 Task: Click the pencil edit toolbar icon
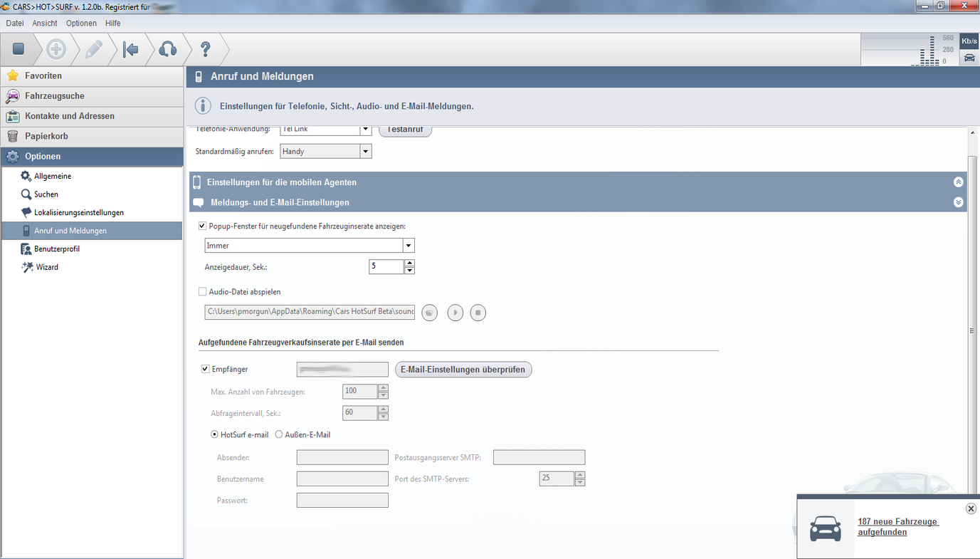[93, 49]
